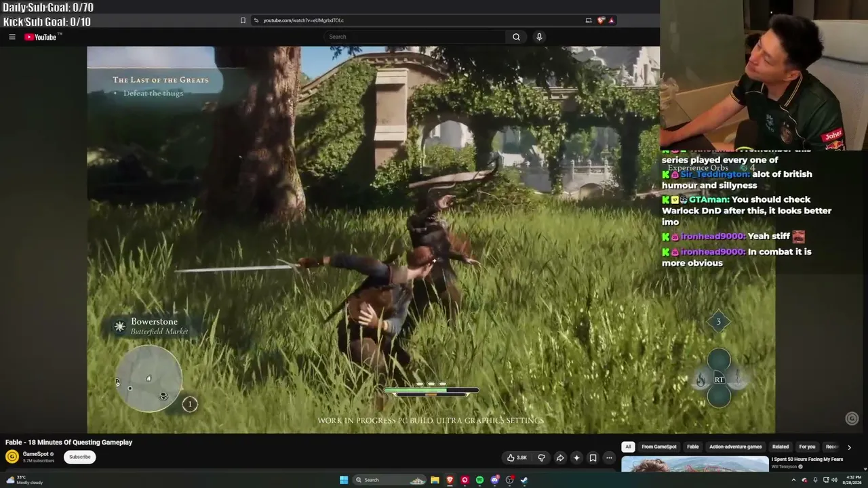The width and height of the screenshot is (868, 488).
Task: Click the Fable video title text
Action: [x=68, y=443]
